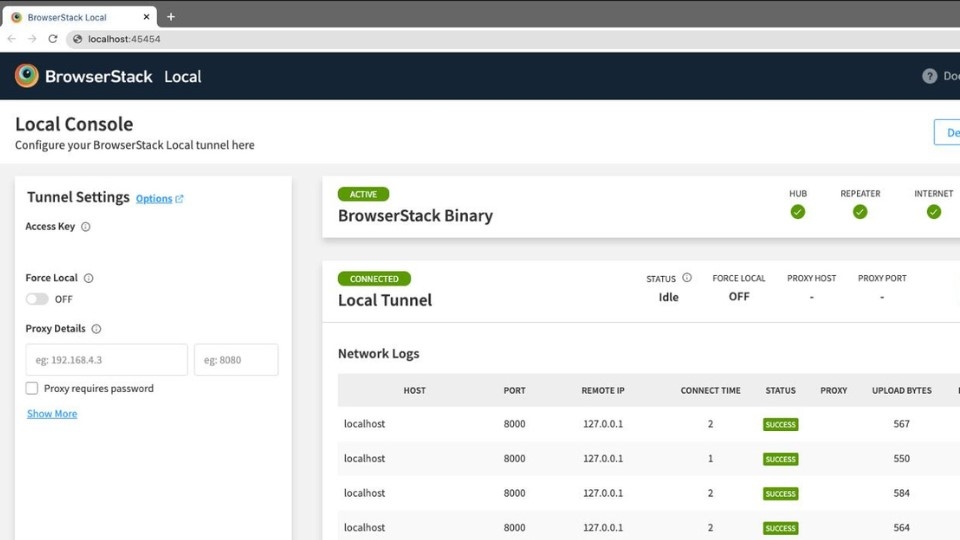Click the INTERNET green checkmark icon
Viewport: 960px width, 540px height.
tap(934, 212)
